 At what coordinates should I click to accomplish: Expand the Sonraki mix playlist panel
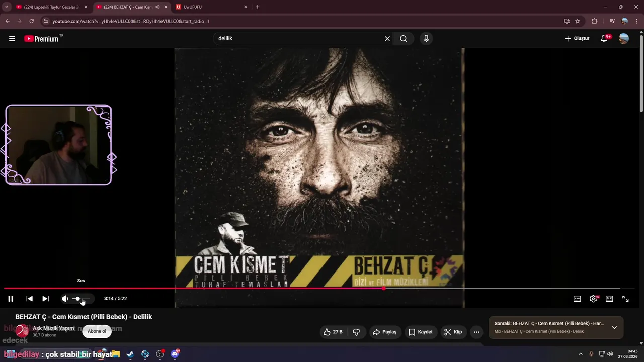(614, 327)
